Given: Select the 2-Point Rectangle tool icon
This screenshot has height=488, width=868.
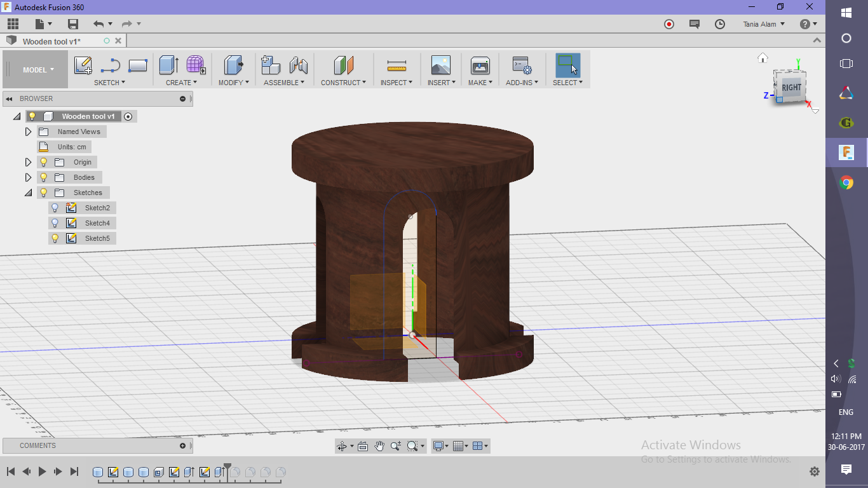Looking at the screenshot, I should click(138, 65).
